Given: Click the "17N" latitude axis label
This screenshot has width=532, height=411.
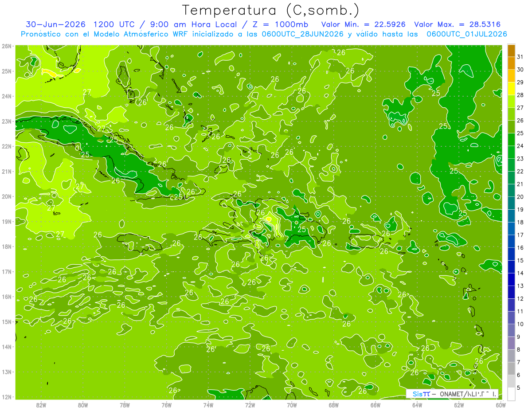Looking at the screenshot, I should [7, 272].
